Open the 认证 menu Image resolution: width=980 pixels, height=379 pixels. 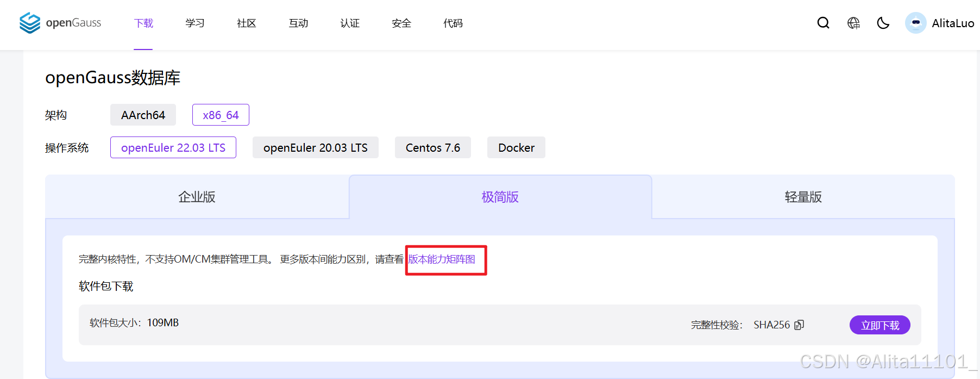350,23
